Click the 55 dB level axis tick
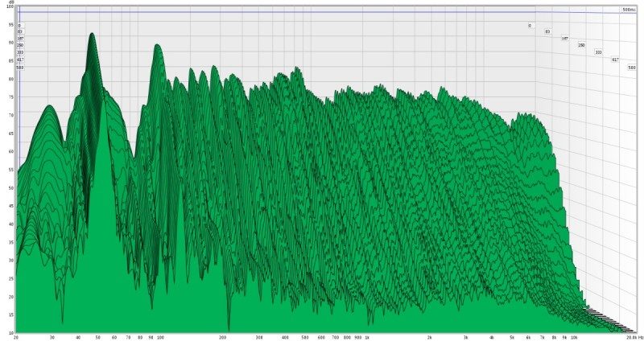644x341 pixels. 11,170
